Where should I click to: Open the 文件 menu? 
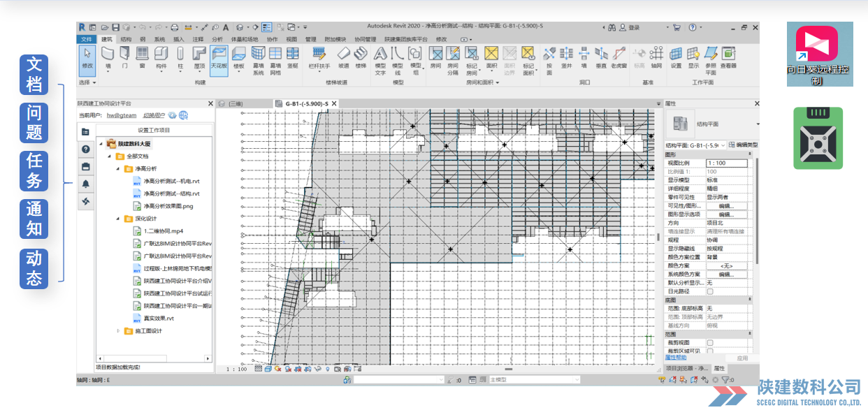tap(87, 39)
